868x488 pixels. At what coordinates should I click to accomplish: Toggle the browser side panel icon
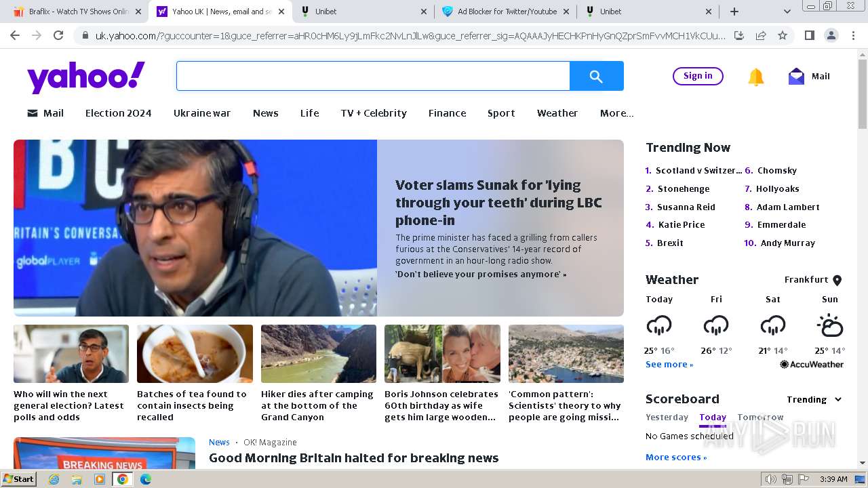[809, 35]
